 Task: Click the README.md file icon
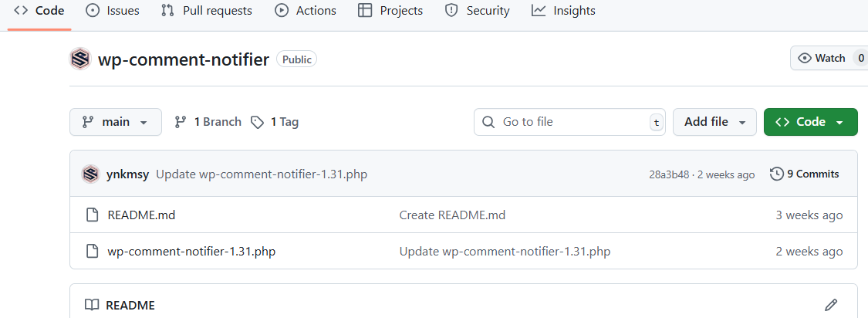pos(93,215)
